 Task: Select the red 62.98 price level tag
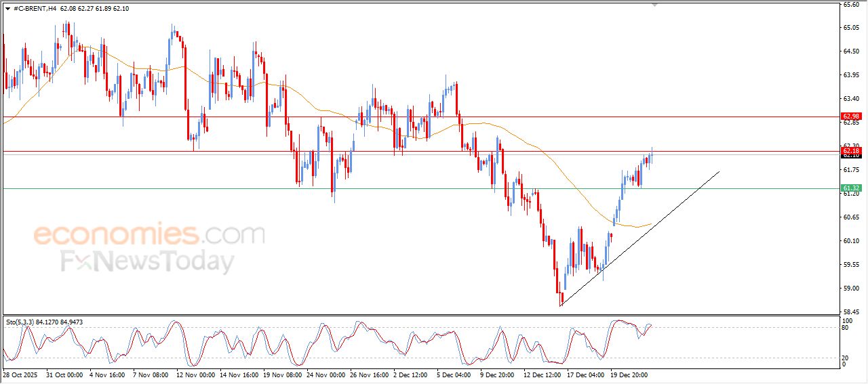pyautogui.click(x=851, y=116)
